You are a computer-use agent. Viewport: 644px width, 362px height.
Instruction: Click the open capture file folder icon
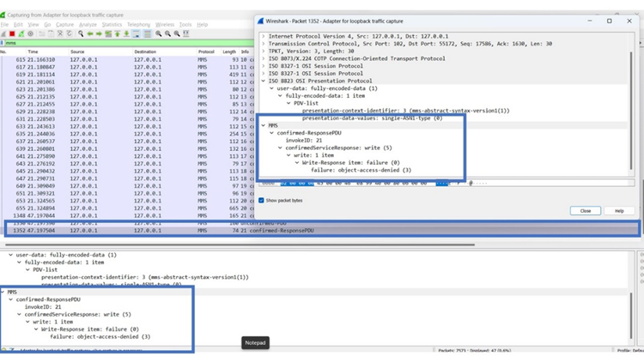click(x=42, y=33)
